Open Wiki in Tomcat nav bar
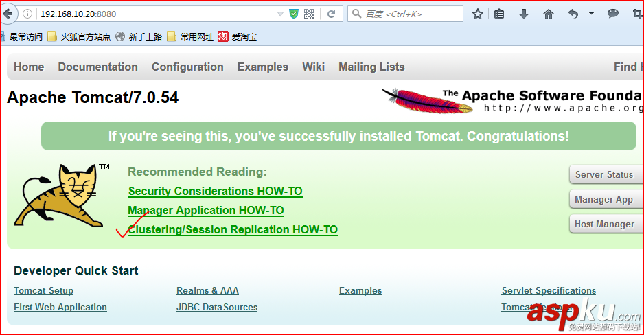The width and height of the screenshot is (644, 335). pyautogui.click(x=313, y=67)
